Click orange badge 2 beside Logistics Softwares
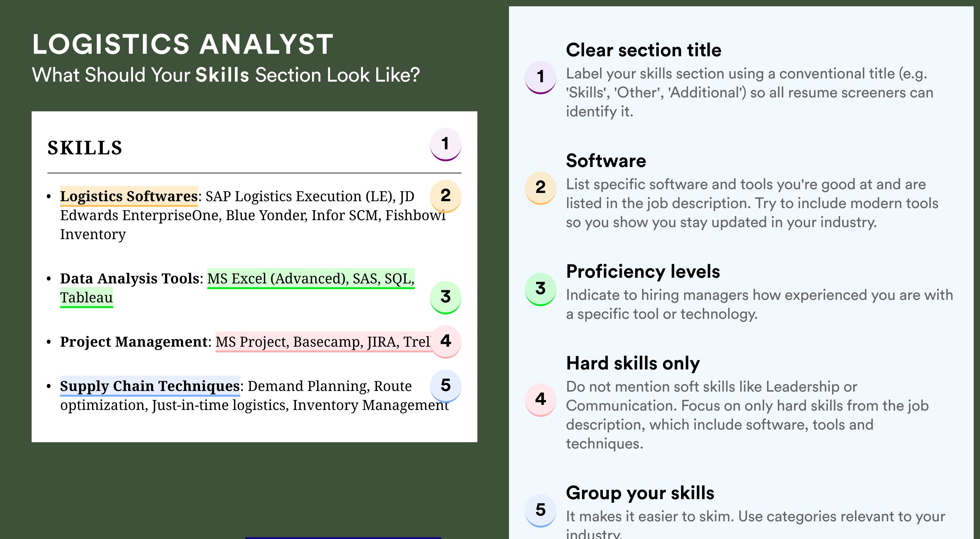Viewport: 980px width, 539px height. (445, 196)
